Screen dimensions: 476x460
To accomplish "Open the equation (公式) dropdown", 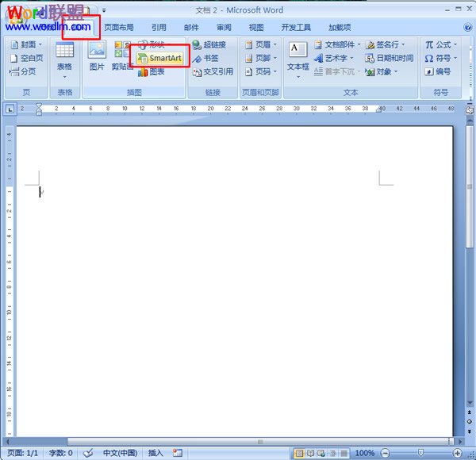I will pyautogui.click(x=441, y=44).
